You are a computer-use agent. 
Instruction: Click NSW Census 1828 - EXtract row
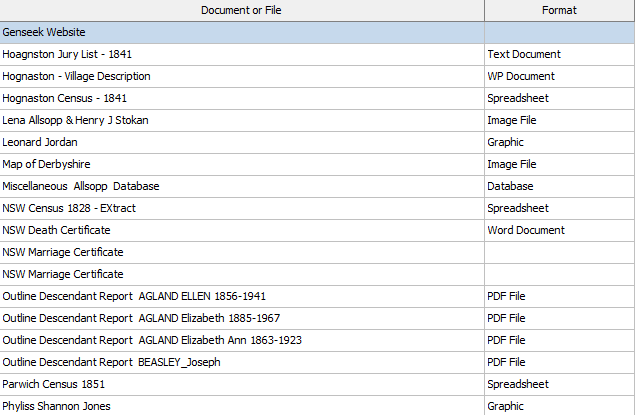(x=69, y=208)
